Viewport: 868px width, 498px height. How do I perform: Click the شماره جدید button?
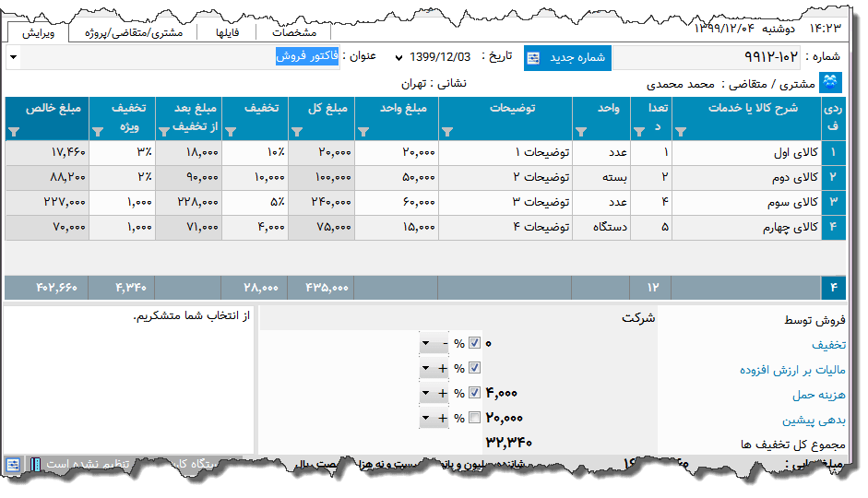pyautogui.click(x=567, y=57)
